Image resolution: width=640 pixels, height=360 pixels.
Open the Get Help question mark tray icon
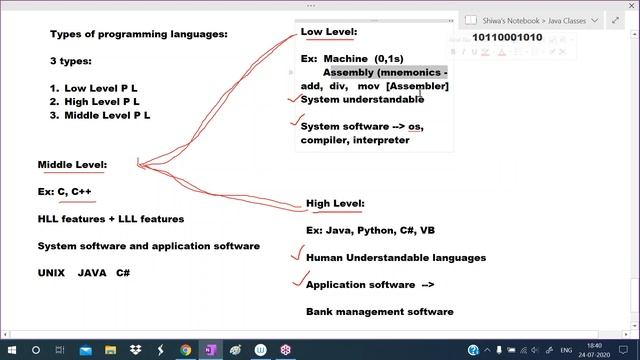point(473,350)
